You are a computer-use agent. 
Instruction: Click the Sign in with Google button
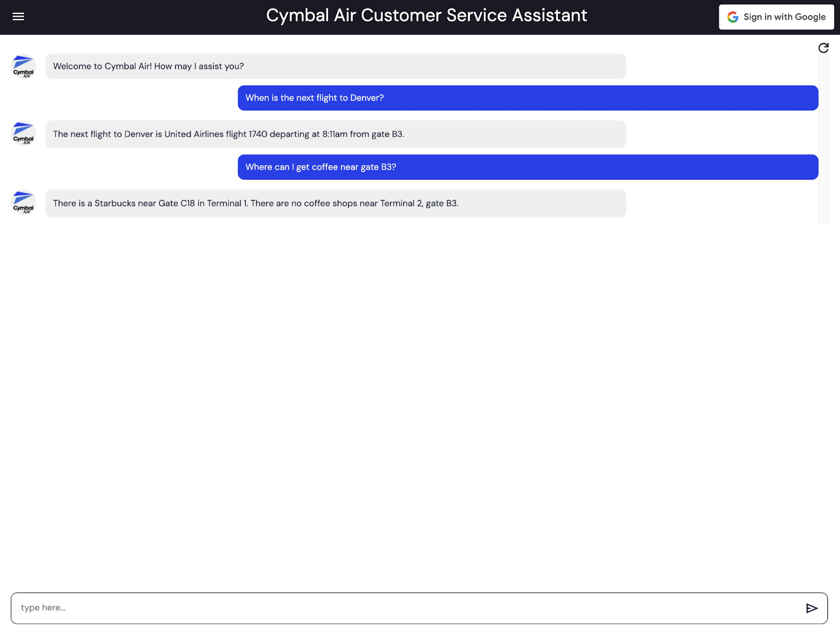776,17
